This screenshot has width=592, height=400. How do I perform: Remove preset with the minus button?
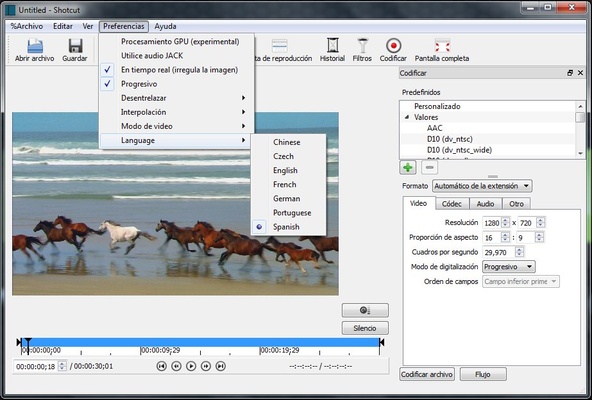[429, 167]
